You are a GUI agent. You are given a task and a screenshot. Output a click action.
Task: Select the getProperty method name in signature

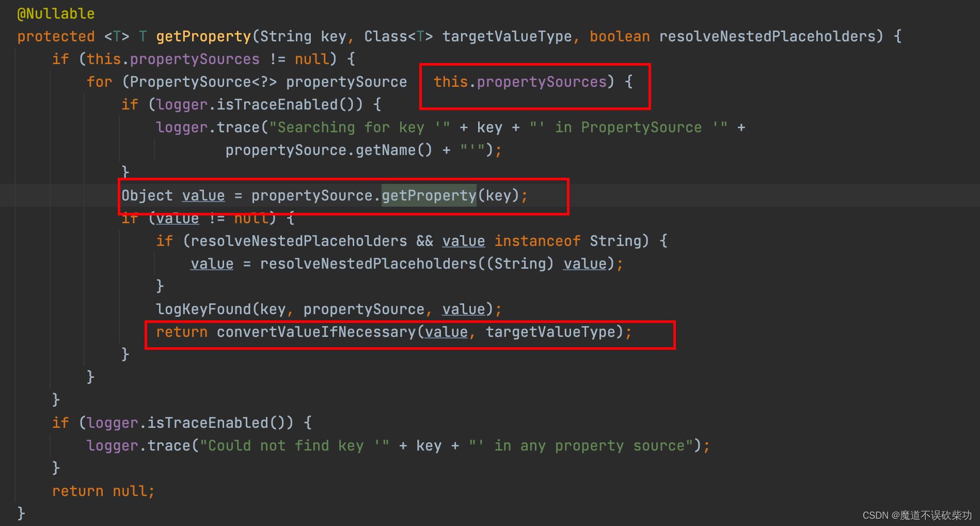(x=203, y=37)
